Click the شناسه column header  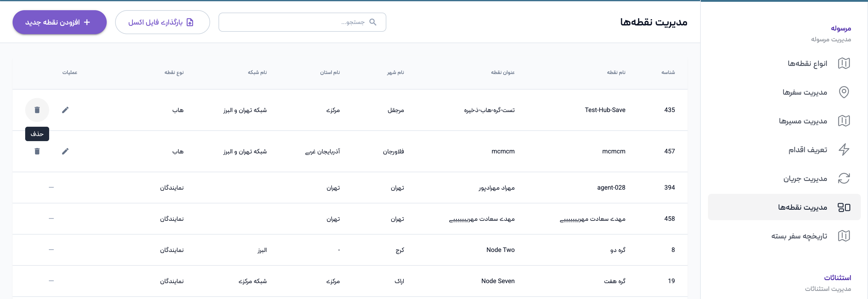click(x=668, y=73)
